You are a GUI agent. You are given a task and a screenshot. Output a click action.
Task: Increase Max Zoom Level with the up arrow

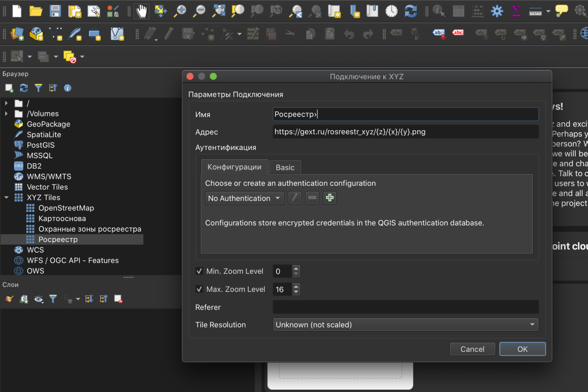click(x=296, y=287)
